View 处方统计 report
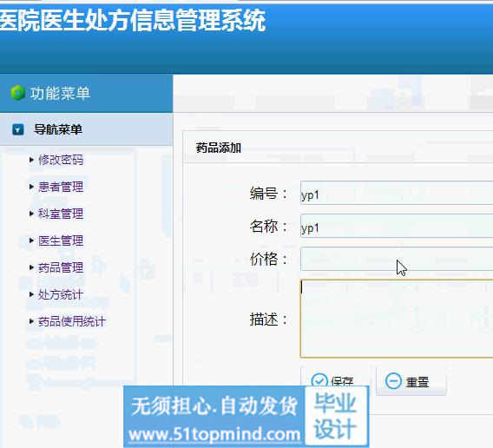 point(61,294)
